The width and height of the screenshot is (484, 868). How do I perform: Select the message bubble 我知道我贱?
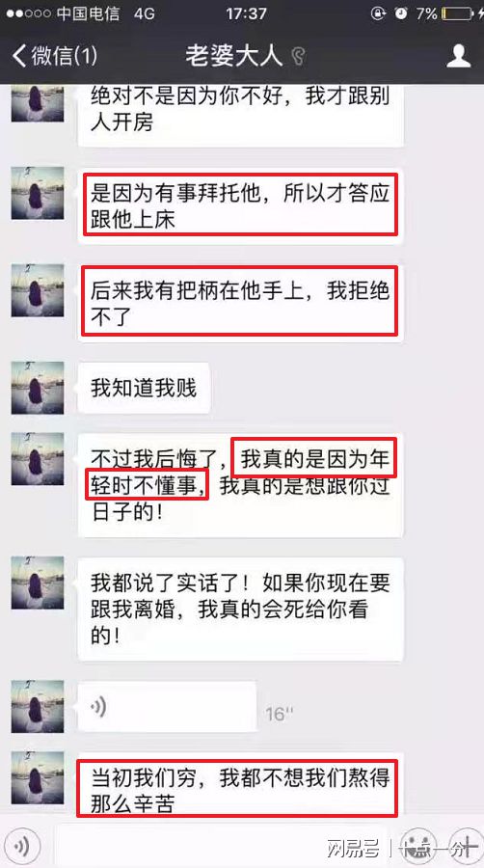pos(144,388)
